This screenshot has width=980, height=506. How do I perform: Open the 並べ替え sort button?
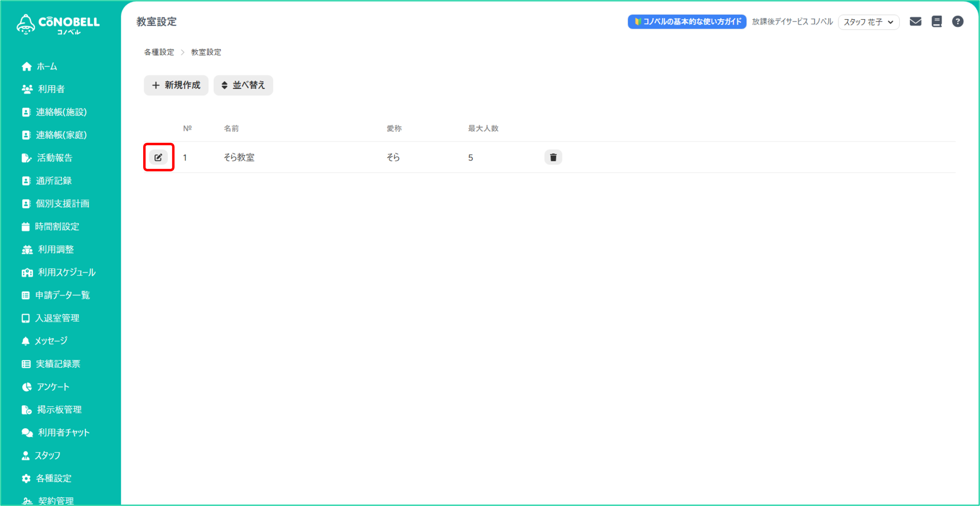point(243,85)
